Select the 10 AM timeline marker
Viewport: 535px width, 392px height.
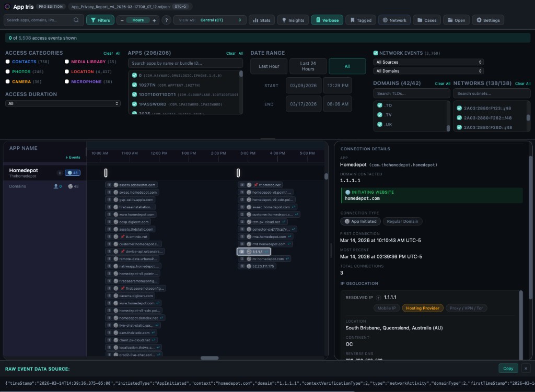tap(106, 173)
